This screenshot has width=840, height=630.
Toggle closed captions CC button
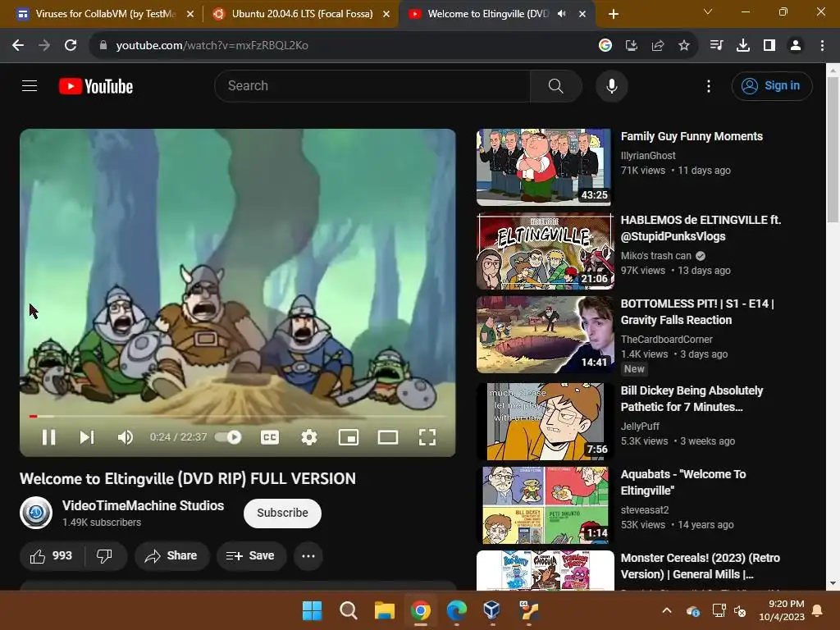tap(269, 437)
